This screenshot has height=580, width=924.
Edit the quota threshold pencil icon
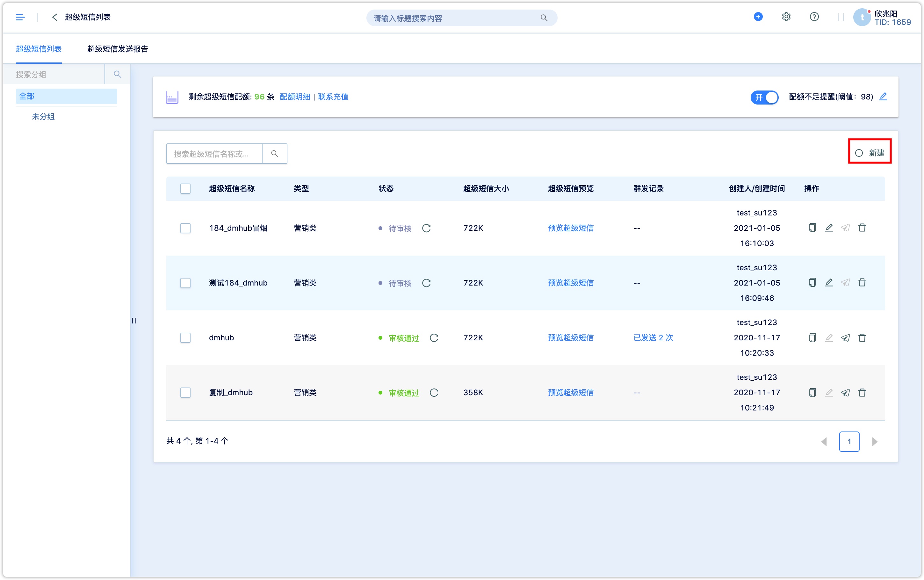click(883, 96)
